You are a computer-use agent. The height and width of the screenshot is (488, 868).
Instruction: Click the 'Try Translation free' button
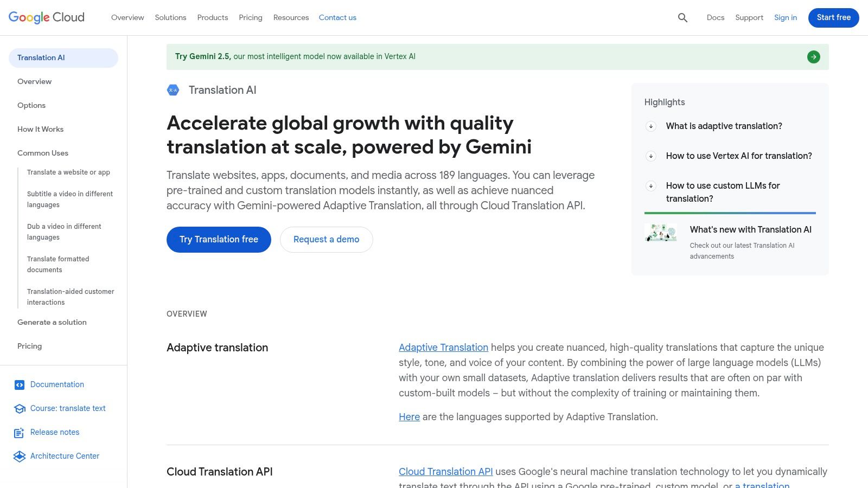coord(219,239)
